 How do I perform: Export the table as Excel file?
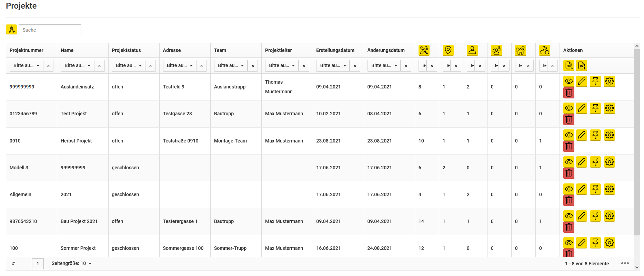pos(569,65)
